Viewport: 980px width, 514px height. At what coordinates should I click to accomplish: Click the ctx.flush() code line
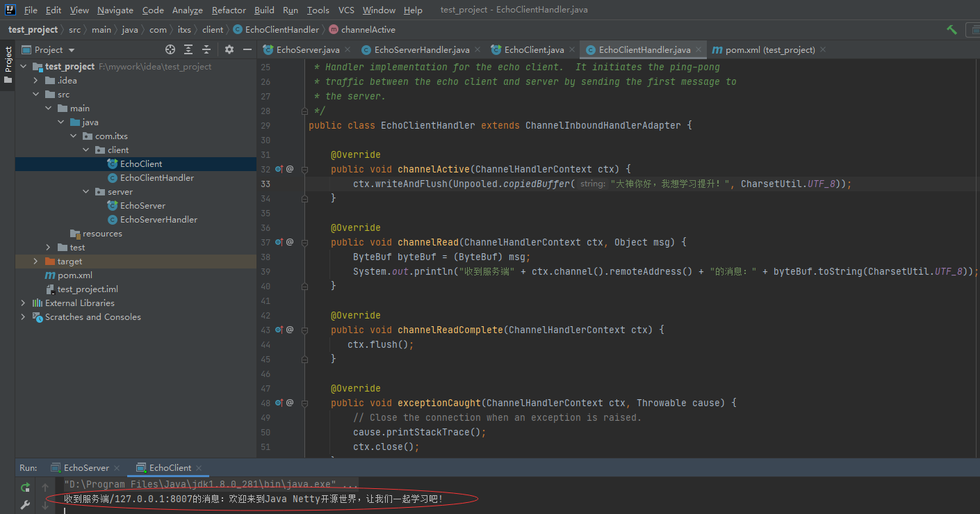[x=381, y=344]
